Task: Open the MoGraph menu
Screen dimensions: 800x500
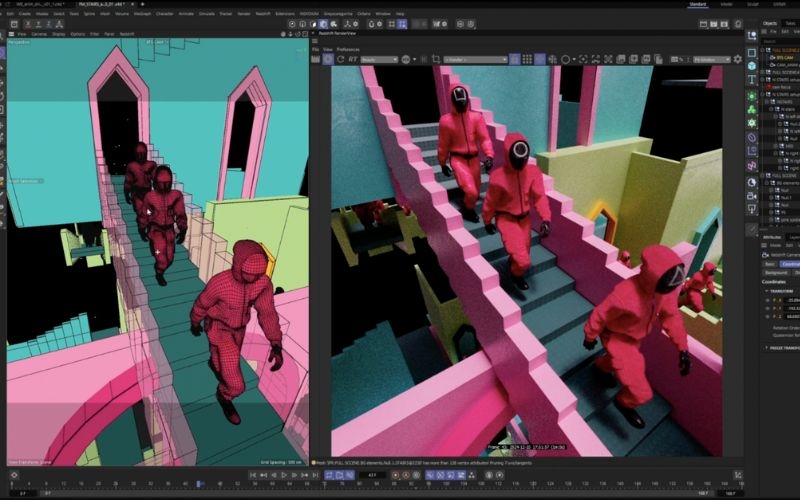Action: [x=142, y=14]
